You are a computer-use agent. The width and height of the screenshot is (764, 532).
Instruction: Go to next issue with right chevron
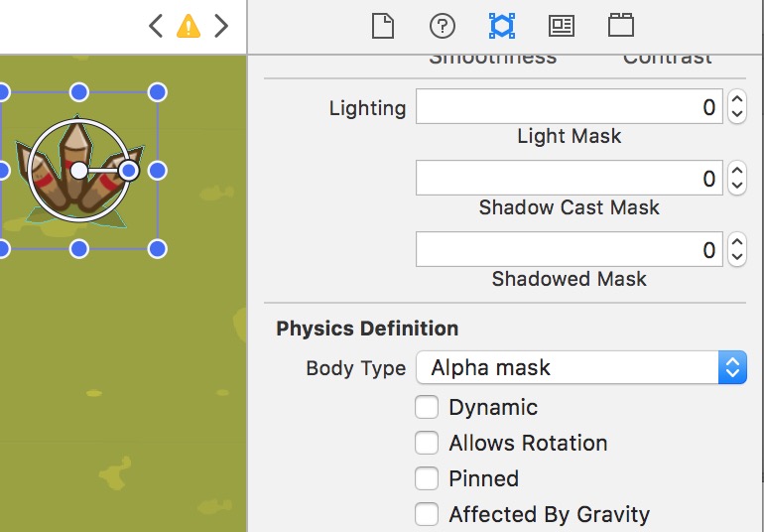[221, 27]
